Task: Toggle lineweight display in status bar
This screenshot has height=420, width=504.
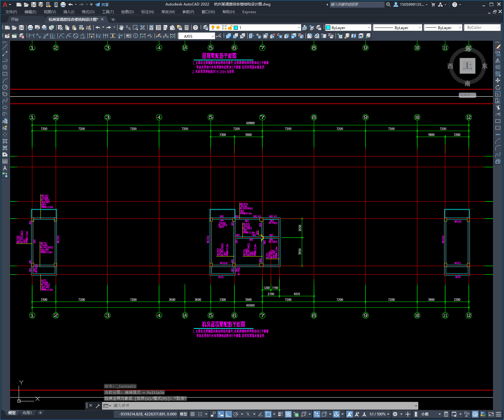Action: coord(280,414)
